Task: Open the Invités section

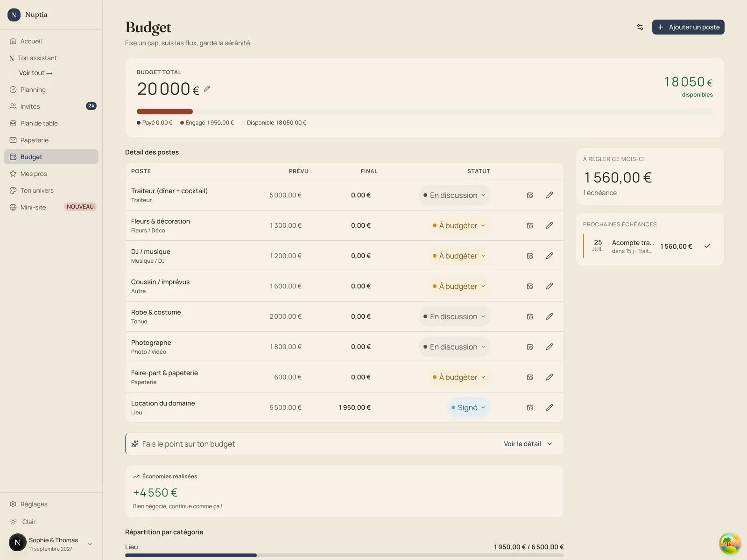Action: 51,106
